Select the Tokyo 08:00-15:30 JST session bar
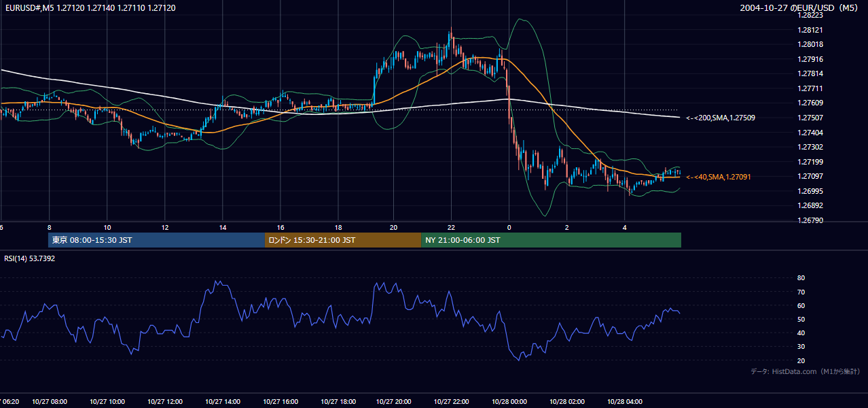Screen dimensions: 868x408 (x=156, y=240)
